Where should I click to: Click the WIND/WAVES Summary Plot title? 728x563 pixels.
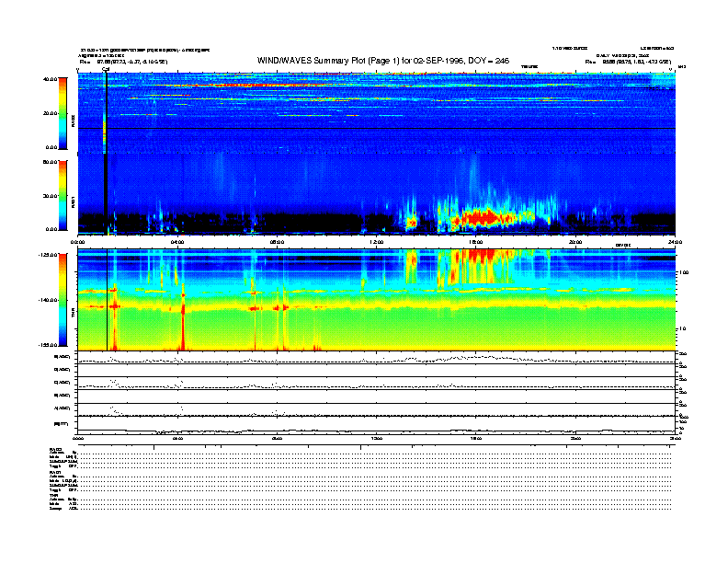click(383, 61)
